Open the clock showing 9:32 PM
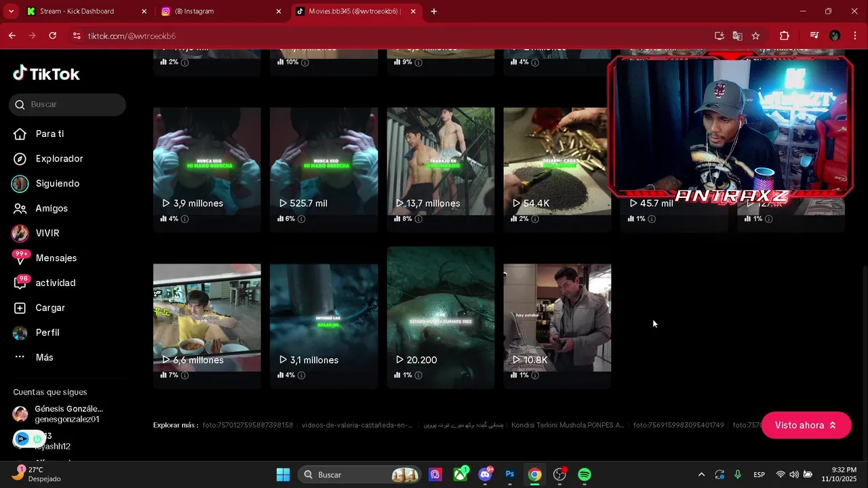 (839, 474)
